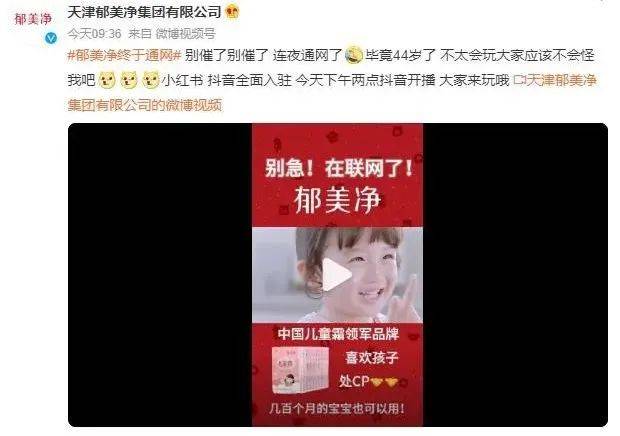Click the first doge emoji after 我吧

(106, 80)
